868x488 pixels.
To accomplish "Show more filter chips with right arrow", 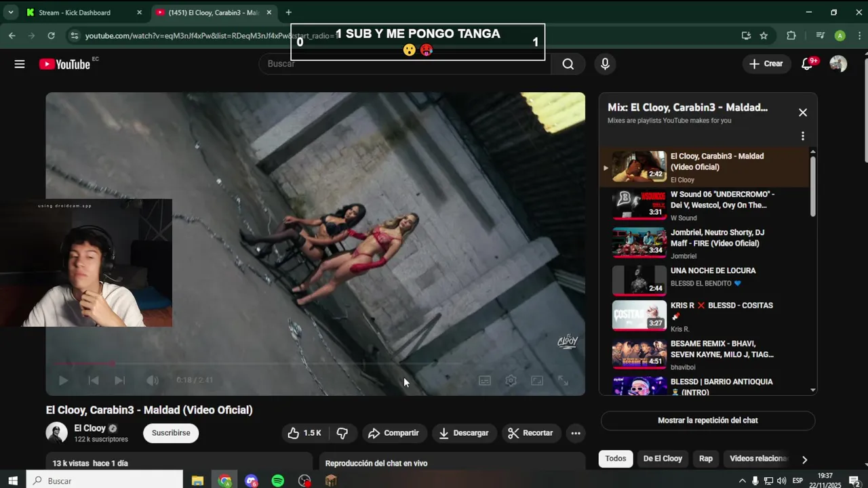I will click(804, 460).
